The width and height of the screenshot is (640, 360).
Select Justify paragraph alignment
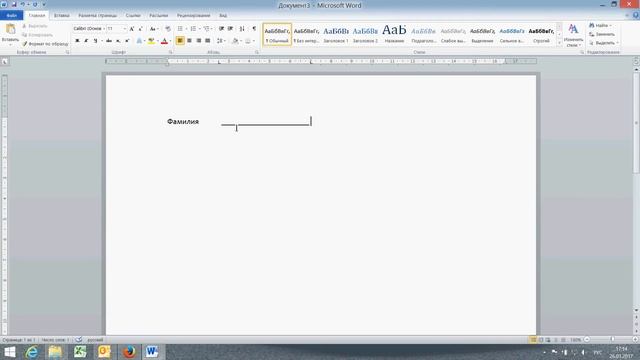coord(208,41)
